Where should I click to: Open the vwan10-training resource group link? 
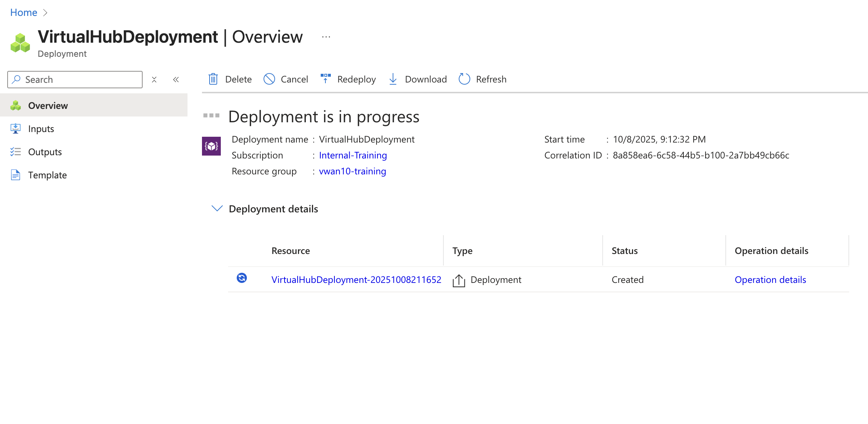352,171
